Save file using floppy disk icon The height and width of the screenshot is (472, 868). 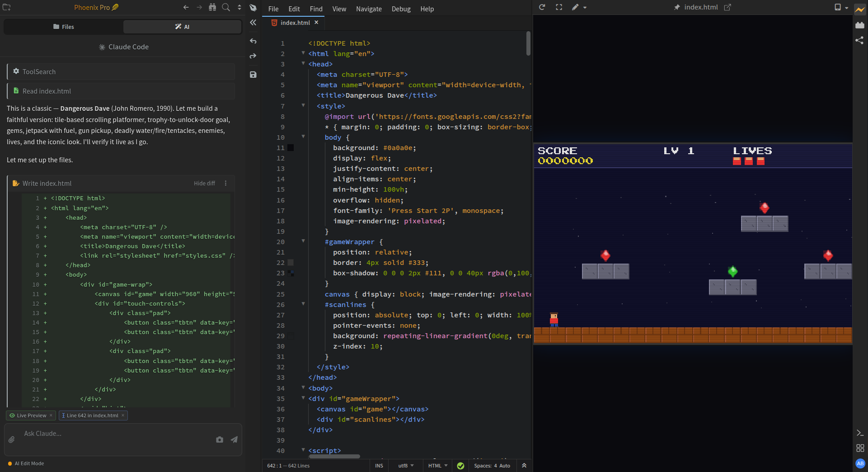coord(253,75)
